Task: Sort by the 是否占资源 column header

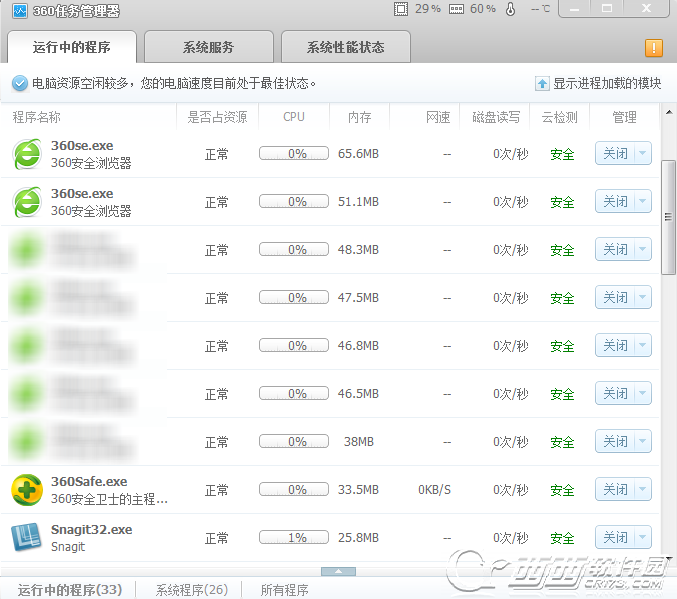Action: pyautogui.click(x=217, y=117)
